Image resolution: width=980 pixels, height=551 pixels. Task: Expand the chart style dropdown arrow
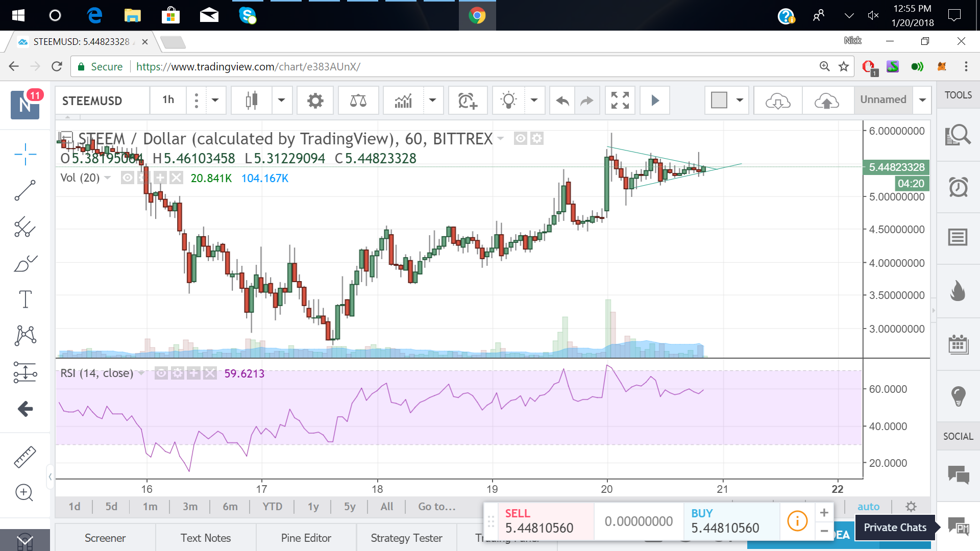pyautogui.click(x=281, y=101)
